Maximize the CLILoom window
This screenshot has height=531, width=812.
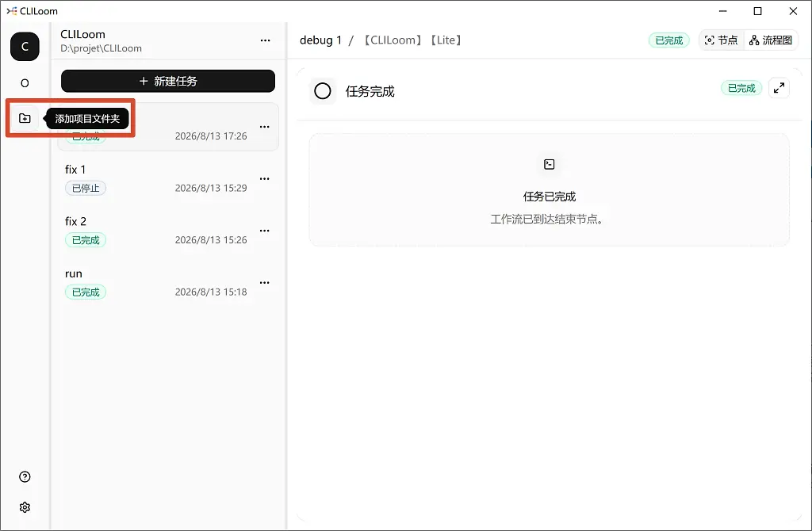pyautogui.click(x=757, y=11)
